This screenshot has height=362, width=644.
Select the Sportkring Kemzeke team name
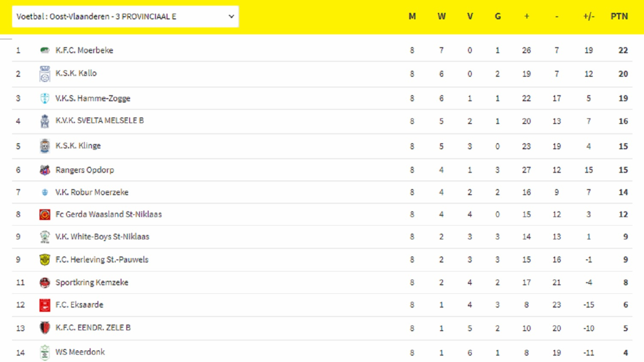[92, 282]
